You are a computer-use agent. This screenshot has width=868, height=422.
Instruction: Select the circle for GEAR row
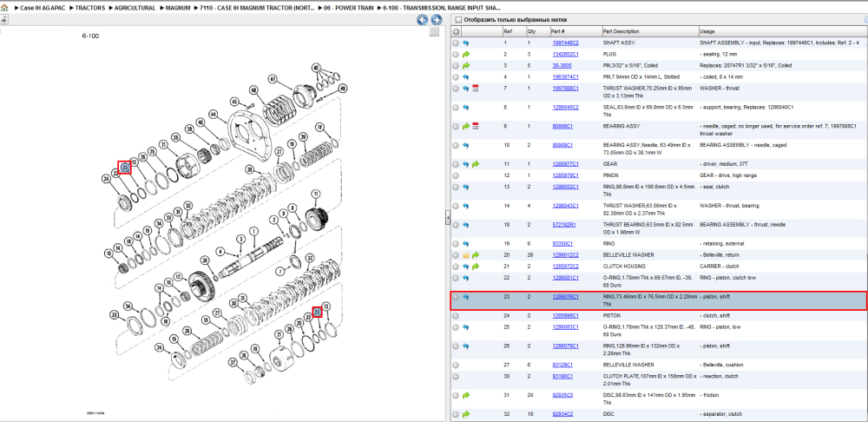pyautogui.click(x=456, y=164)
